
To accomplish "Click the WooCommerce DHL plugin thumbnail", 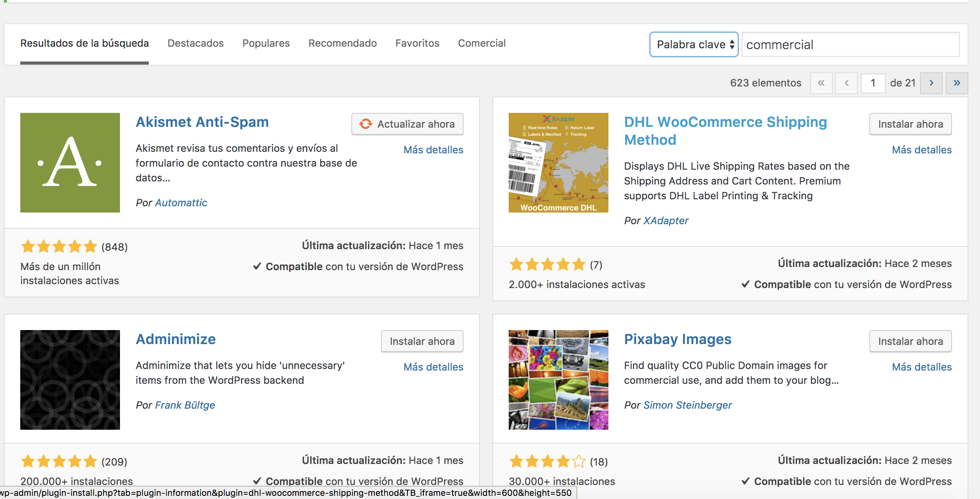I will 559,163.
